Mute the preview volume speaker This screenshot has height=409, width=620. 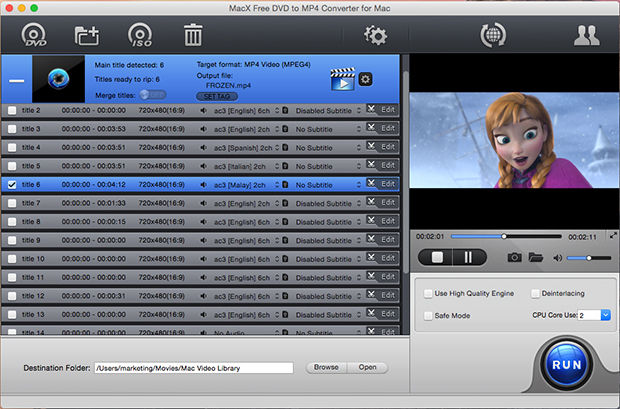[x=558, y=258]
